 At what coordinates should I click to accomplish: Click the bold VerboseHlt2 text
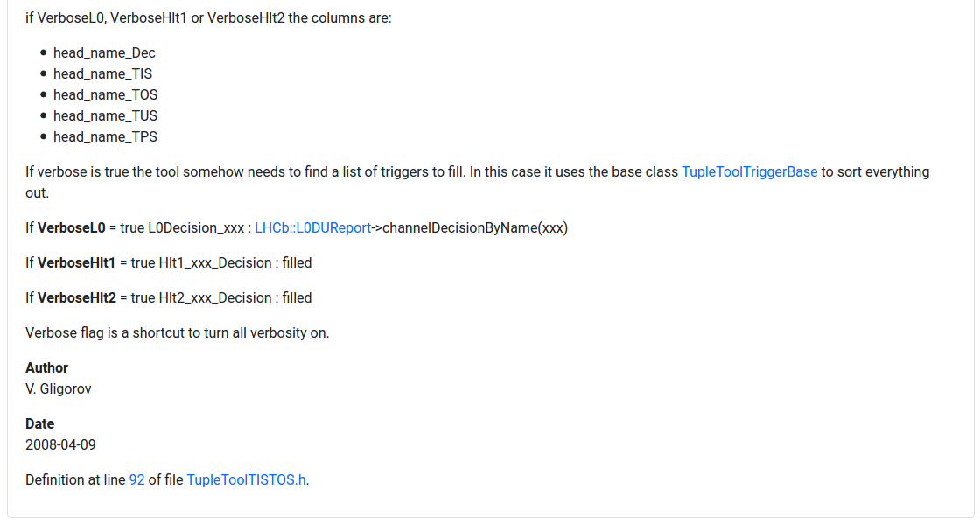[x=77, y=298]
